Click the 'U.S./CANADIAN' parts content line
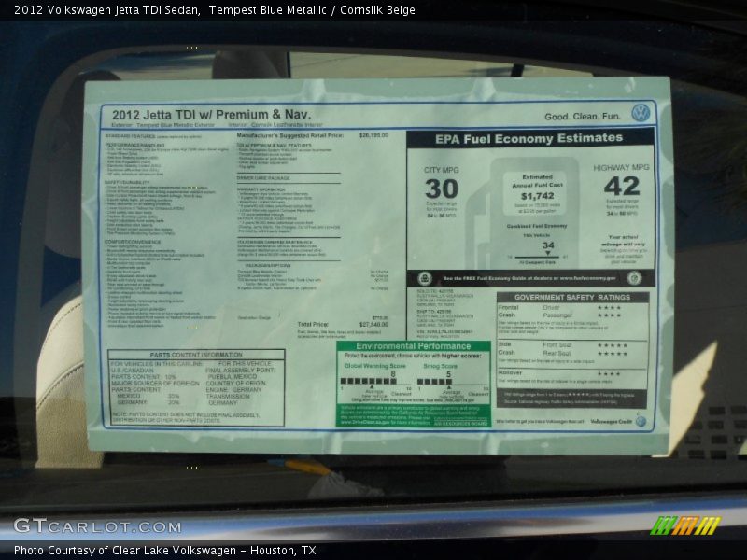The image size is (747, 560). (133, 370)
